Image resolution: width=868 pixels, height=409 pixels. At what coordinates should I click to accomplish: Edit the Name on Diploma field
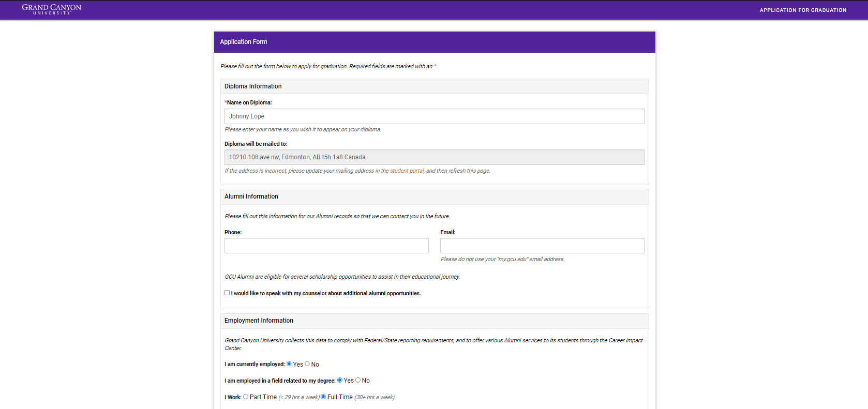(435, 116)
